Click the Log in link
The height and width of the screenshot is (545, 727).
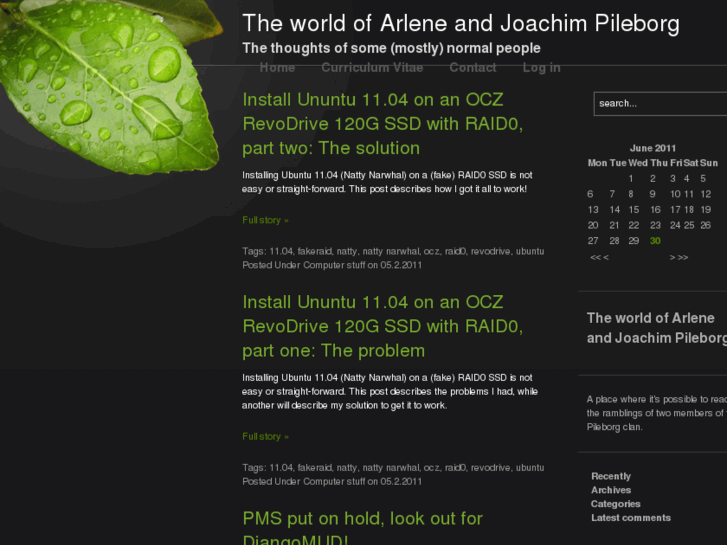click(542, 68)
